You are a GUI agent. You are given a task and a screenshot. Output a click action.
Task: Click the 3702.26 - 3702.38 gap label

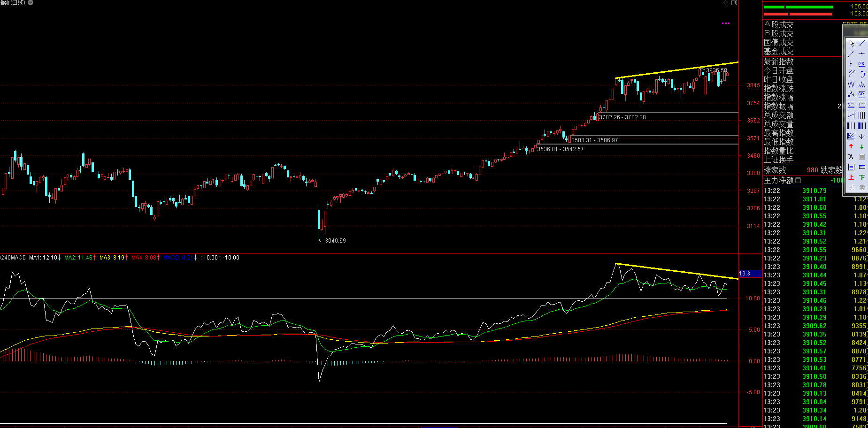pyautogui.click(x=622, y=117)
